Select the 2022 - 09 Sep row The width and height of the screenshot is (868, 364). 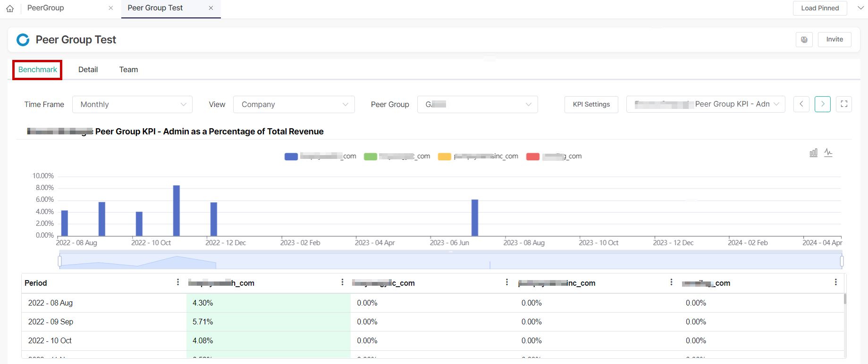[x=433, y=322]
